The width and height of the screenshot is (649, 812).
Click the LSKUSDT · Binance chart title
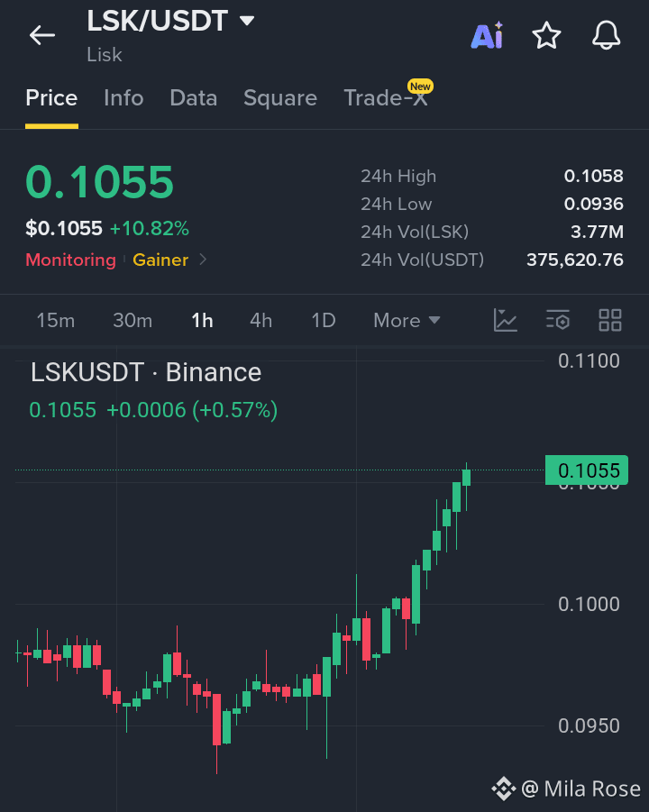[x=146, y=372]
